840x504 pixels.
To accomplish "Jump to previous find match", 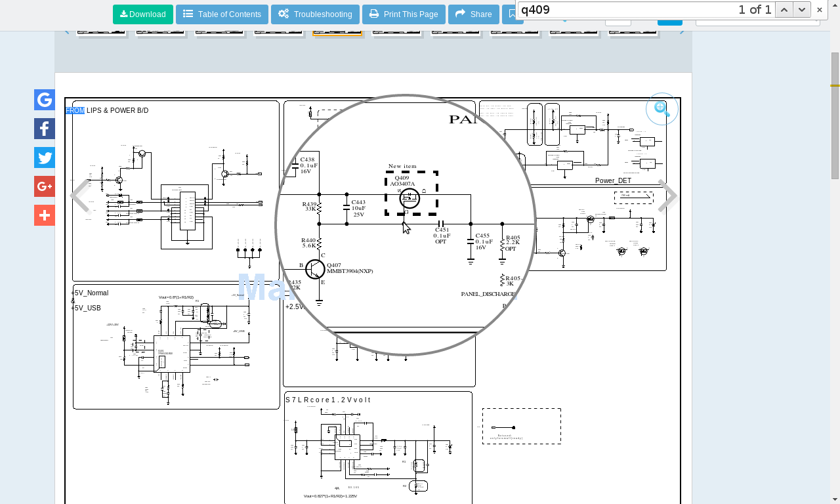I will click(784, 10).
